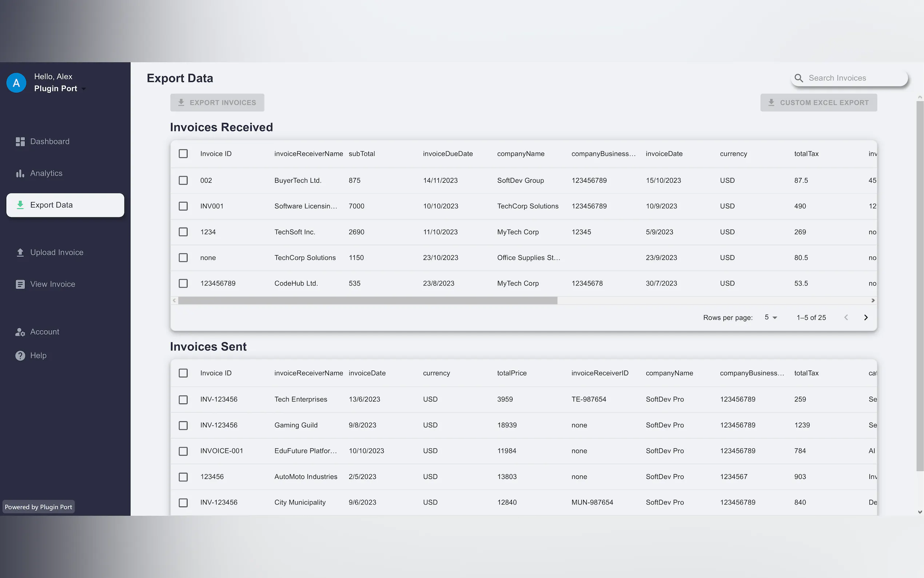
Task: Click the Custom Excel Export button
Action: (x=819, y=102)
